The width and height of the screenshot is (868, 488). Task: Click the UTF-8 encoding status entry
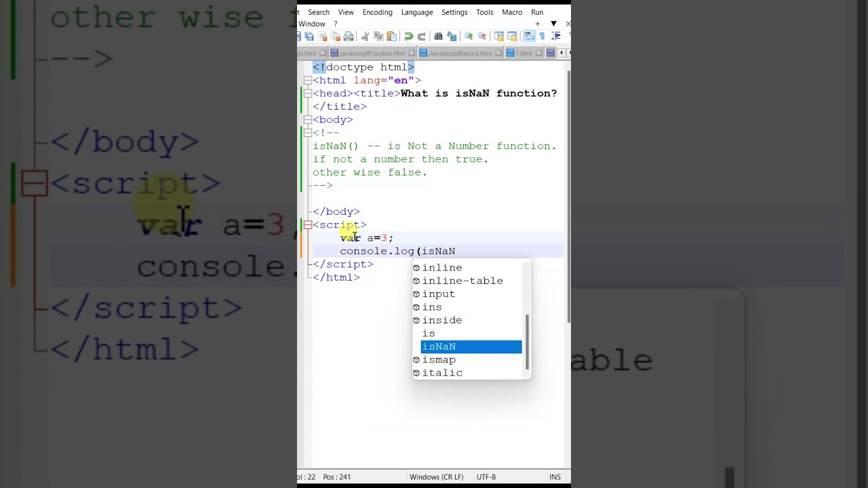(x=486, y=477)
